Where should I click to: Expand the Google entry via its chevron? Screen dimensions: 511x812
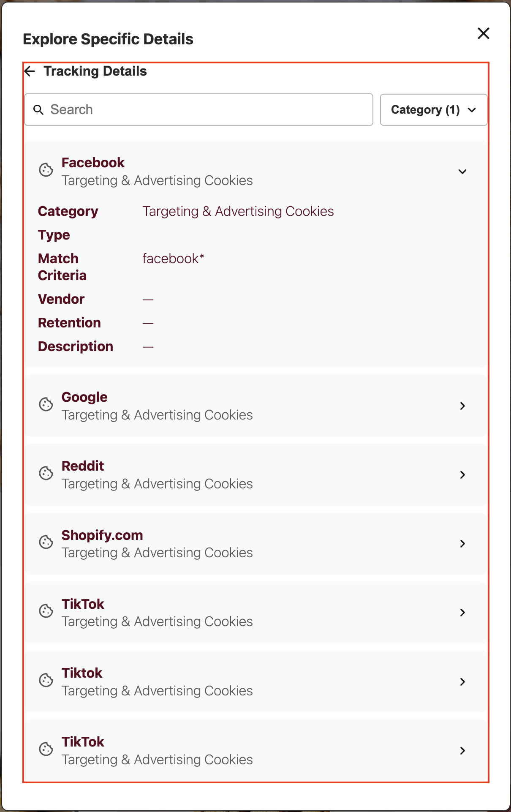462,406
